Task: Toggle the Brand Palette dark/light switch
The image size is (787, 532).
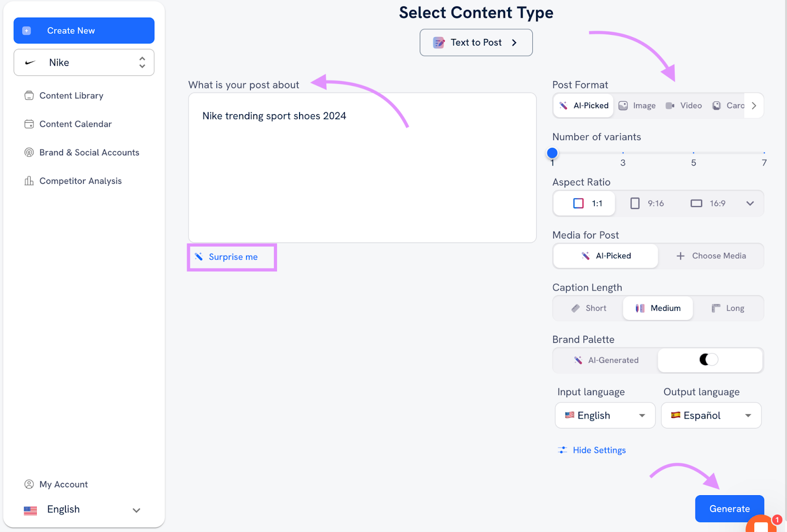Action: pos(709,360)
